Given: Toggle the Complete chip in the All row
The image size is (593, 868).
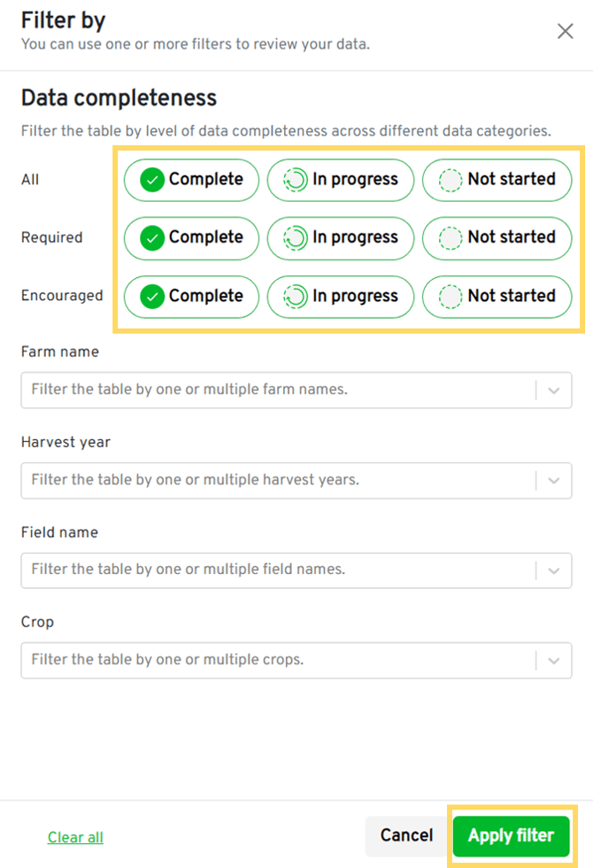Looking at the screenshot, I should (x=191, y=180).
